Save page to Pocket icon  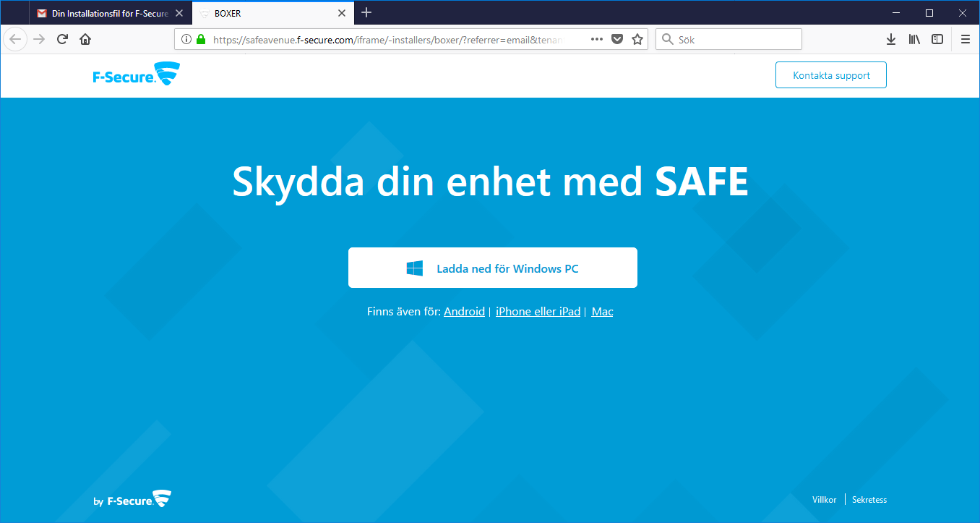[617, 39]
